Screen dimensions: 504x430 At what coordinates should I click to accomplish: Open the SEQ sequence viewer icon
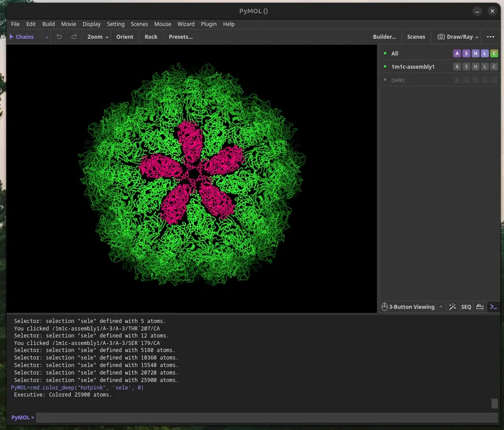pos(466,307)
